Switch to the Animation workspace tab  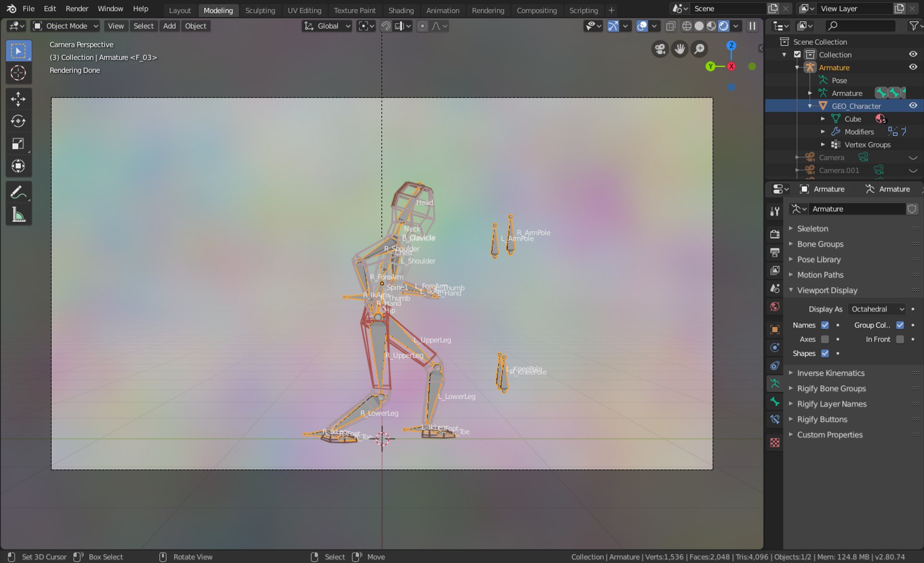[442, 10]
